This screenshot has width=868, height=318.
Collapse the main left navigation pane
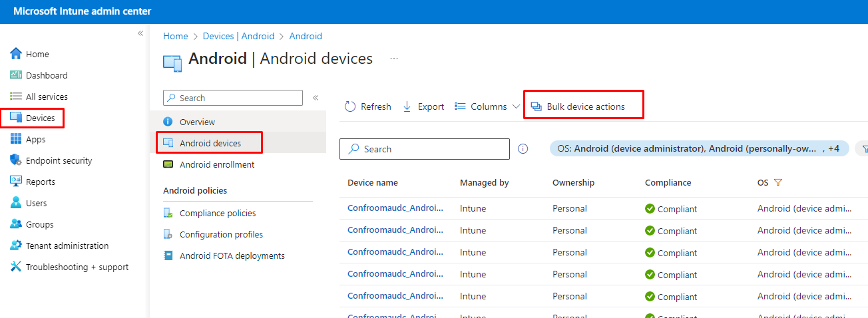tap(140, 33)
